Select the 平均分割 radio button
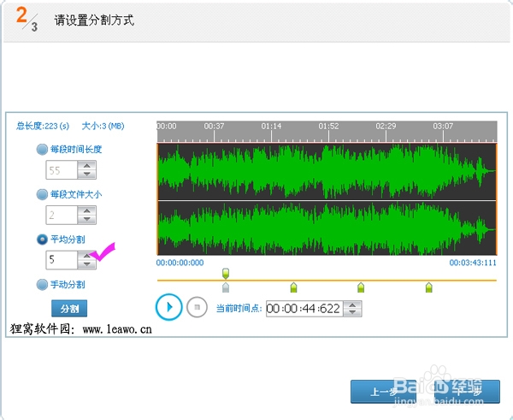Screen dimensions: 513x420 tap(42, 240)
